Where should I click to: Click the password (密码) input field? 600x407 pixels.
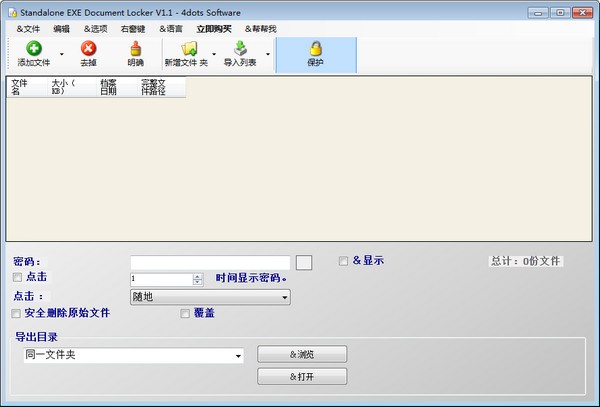pyautogui.click(x=210, y=262)
